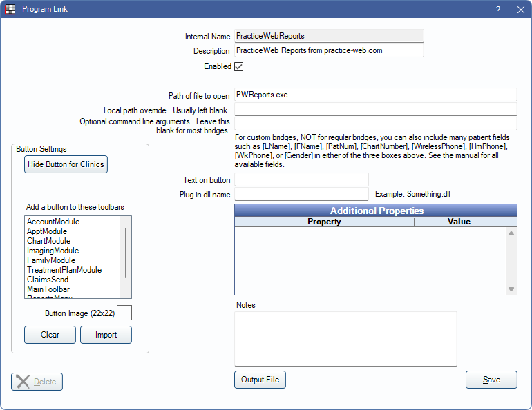Select ImagingModule in toolbars list

(53, 251)
